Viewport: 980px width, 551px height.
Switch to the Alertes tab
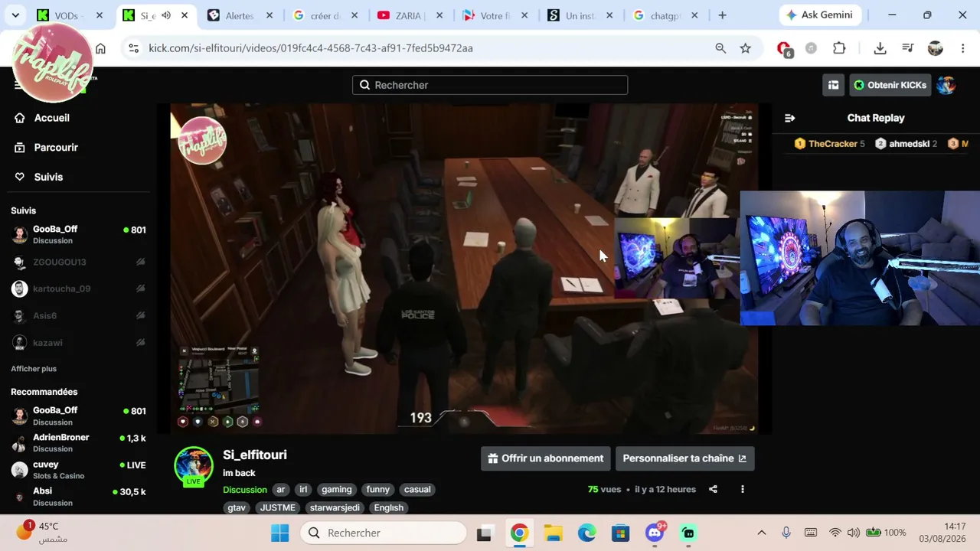[241, 15]
